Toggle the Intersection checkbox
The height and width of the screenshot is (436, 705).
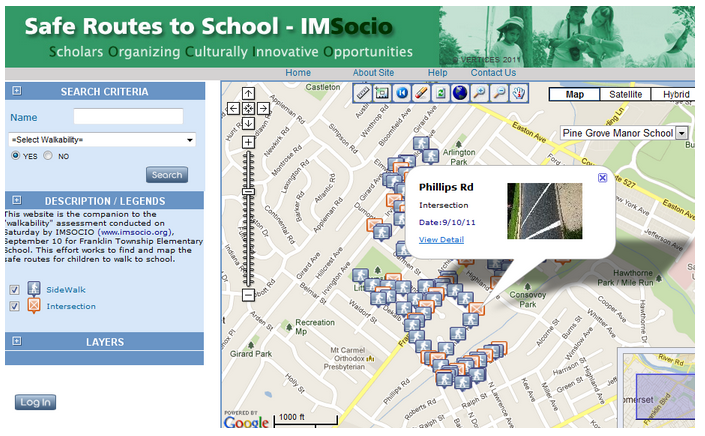click(x=14, y=306)
